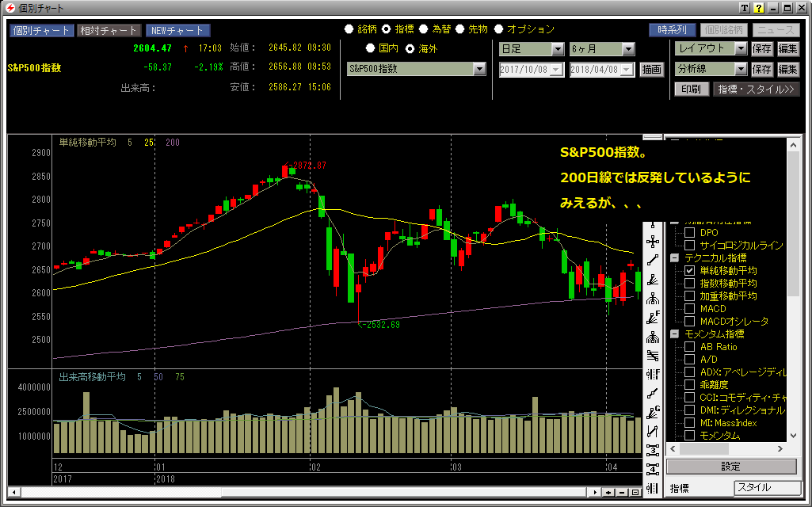The image size is (812, 507).
Task: Select the vertical time zones F tool
Action: coord(653,375)
